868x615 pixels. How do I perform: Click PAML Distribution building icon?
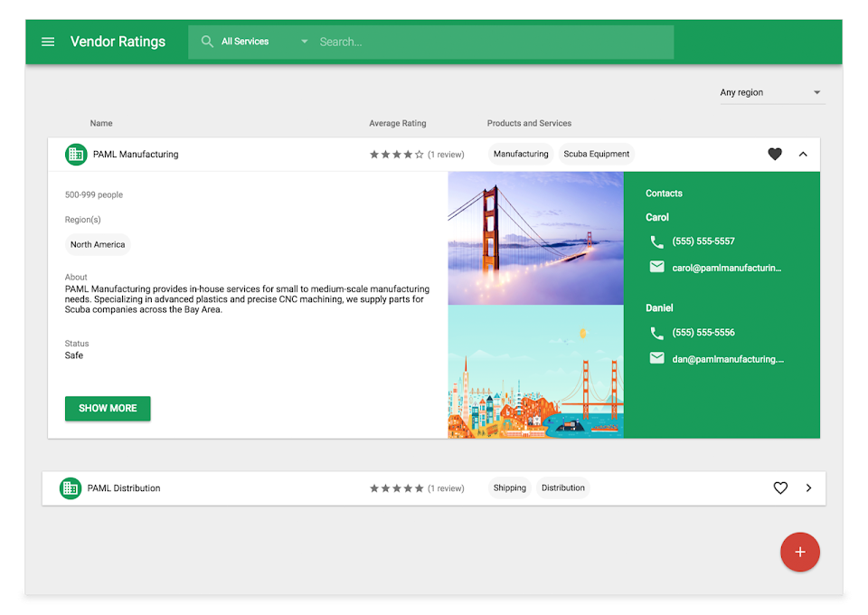click(71, 488)
